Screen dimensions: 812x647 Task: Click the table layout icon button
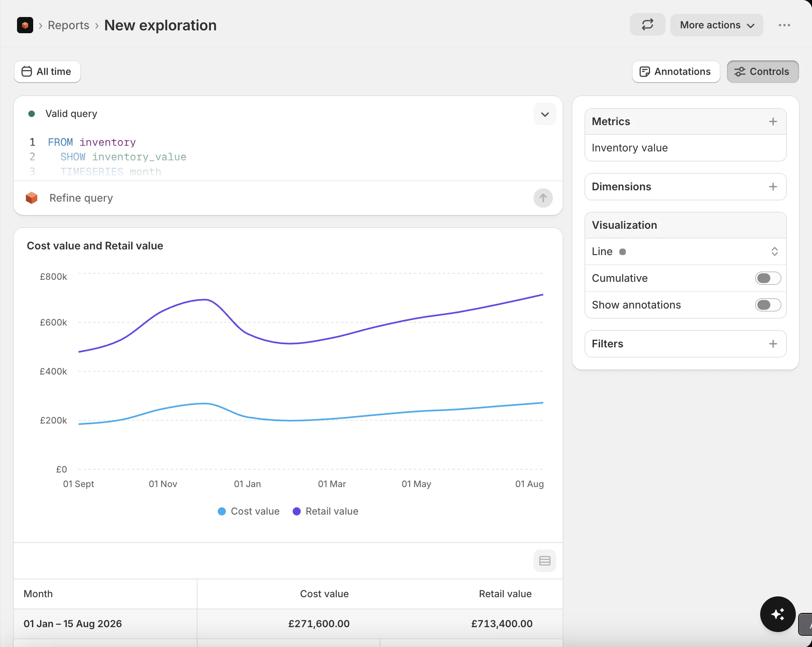tap(545, 561)
